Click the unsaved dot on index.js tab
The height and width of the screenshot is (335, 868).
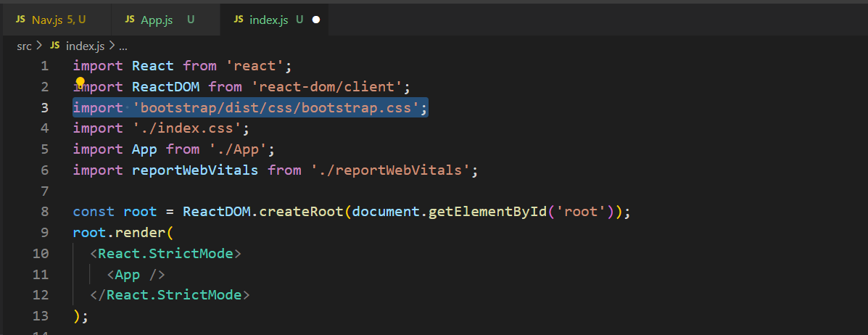coord(316,20)
